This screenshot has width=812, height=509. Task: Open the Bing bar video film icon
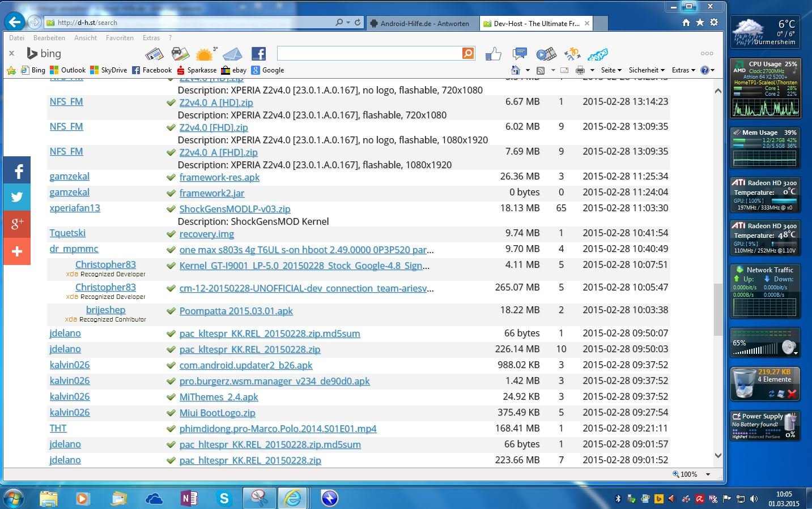[x=546, y=54]
